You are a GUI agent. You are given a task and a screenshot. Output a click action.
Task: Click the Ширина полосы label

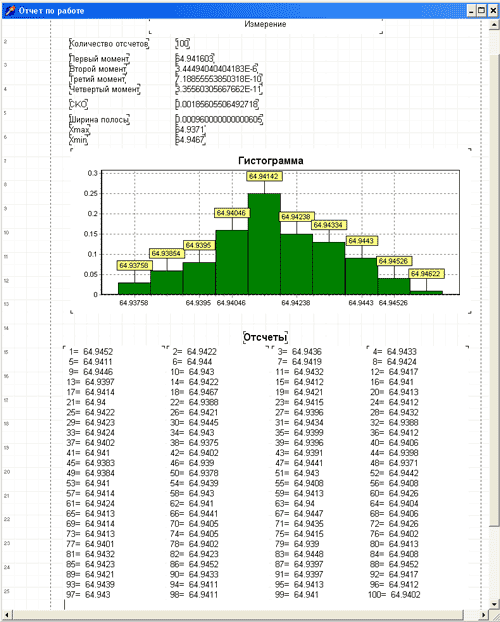point(100,119)
